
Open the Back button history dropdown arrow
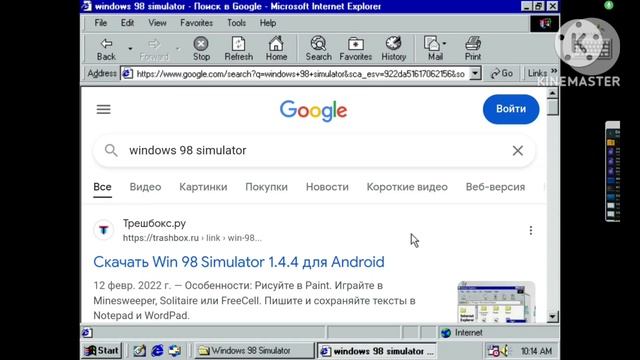(x=130, y=49)
